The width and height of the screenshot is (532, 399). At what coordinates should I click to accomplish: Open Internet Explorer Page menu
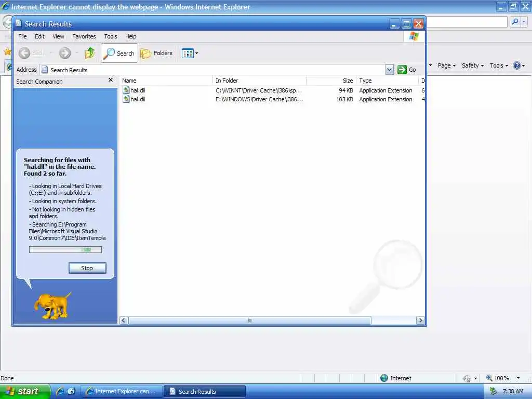click(x=446, y=65)
